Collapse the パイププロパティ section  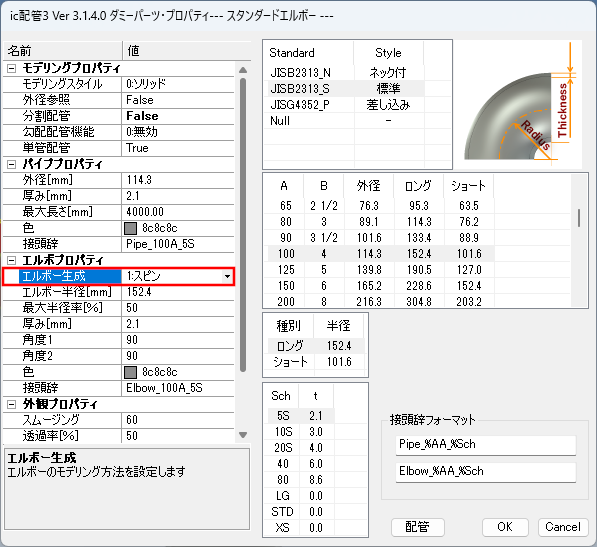12,164
